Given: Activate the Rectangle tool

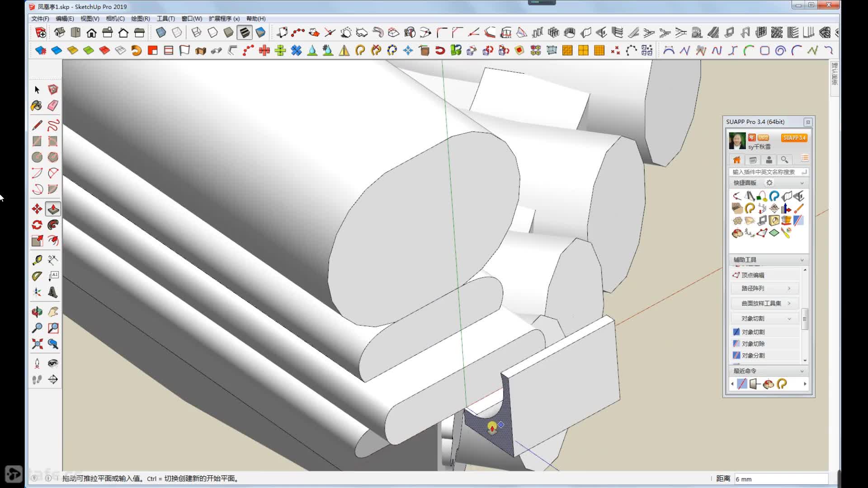Looking at the screenshot, I should click(37, 141).
